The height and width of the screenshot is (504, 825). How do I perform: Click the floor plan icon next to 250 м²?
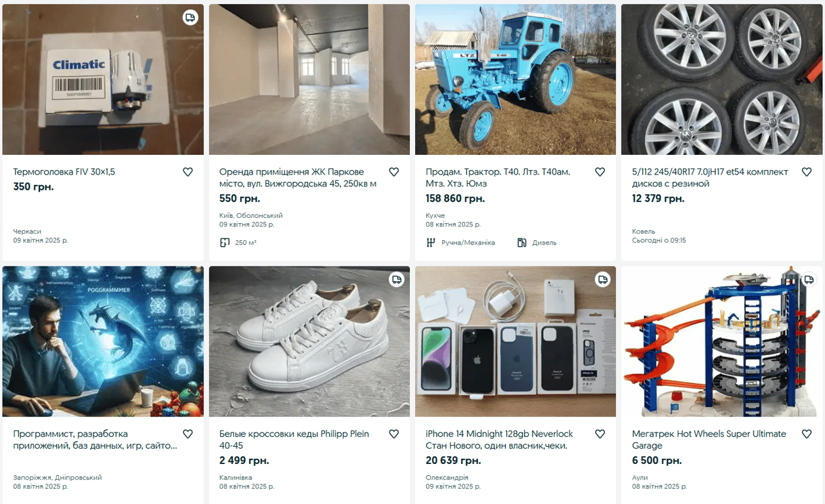coord(225,242)
